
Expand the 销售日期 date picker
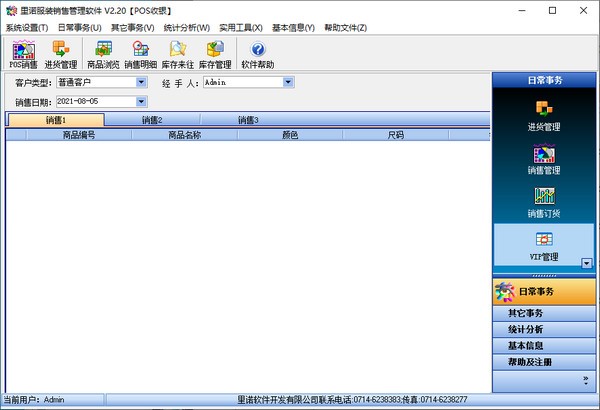pyautogui.click(x=142, y=101)
